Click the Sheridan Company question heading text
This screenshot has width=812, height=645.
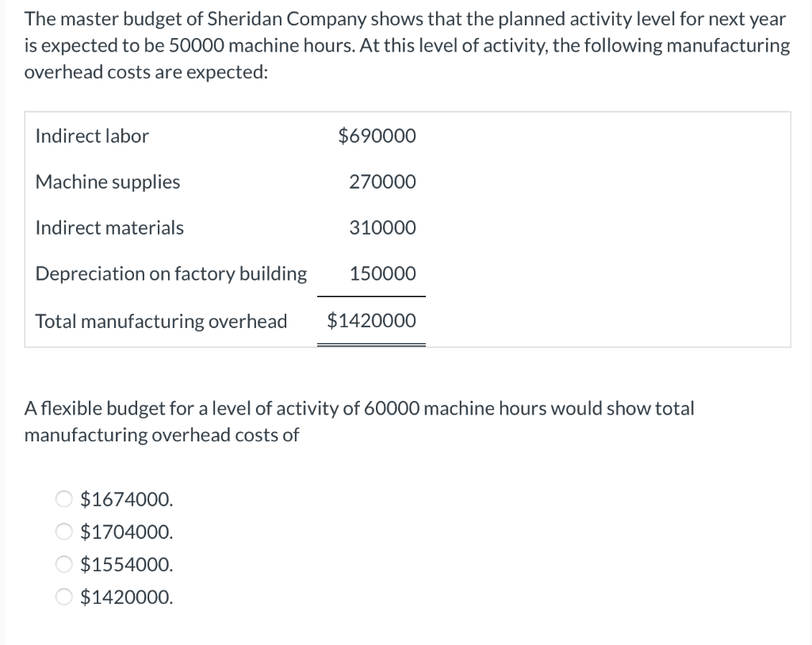coord(404,44)
